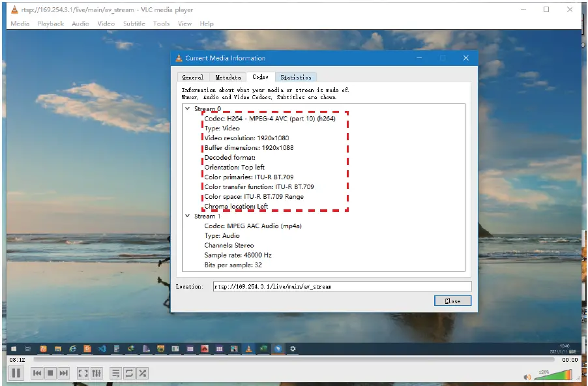Open the Audio menu
The width and height of the screenshot is (588, 386).
(80, 23)
